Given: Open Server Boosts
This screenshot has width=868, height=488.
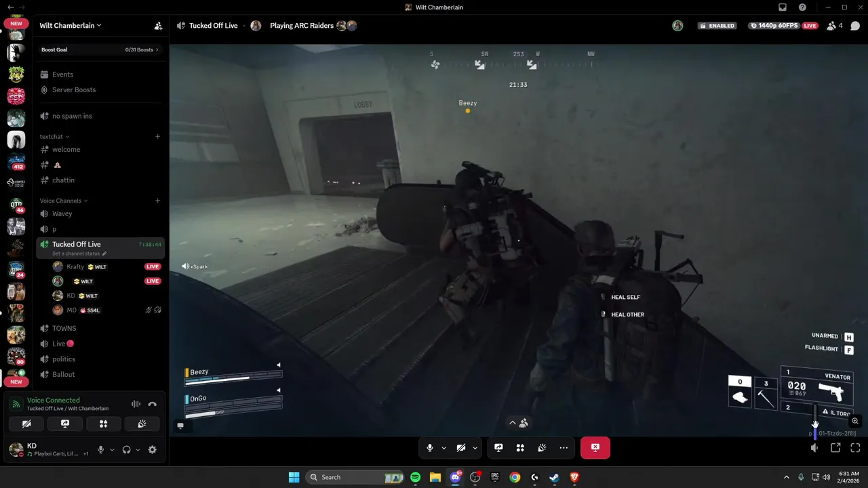Looking at the screenshot, I should tap(101, 89).
